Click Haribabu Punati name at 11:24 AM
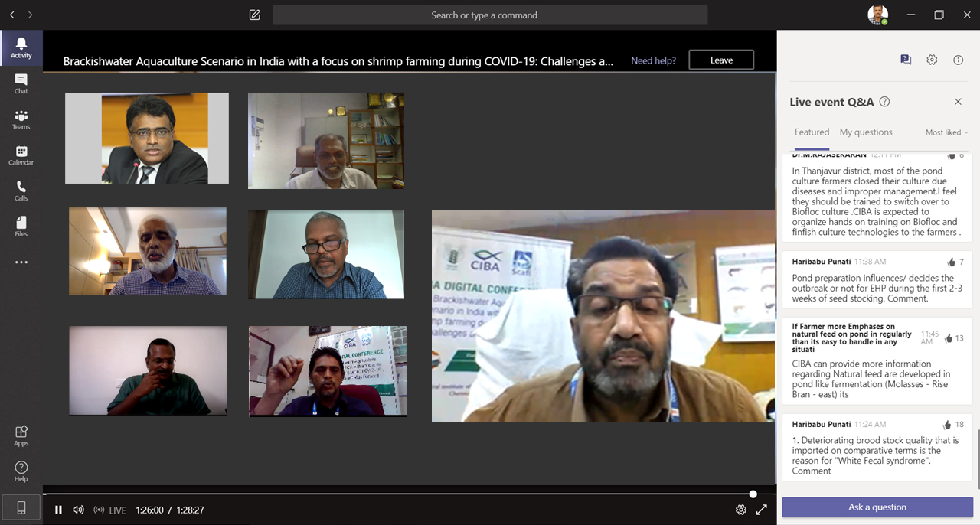980x525 pixels. point(822,424)
